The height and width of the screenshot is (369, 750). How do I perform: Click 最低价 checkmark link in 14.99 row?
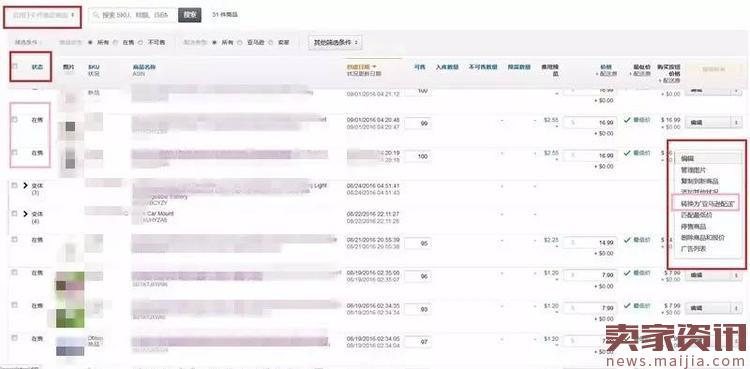[x=637, y=239]
